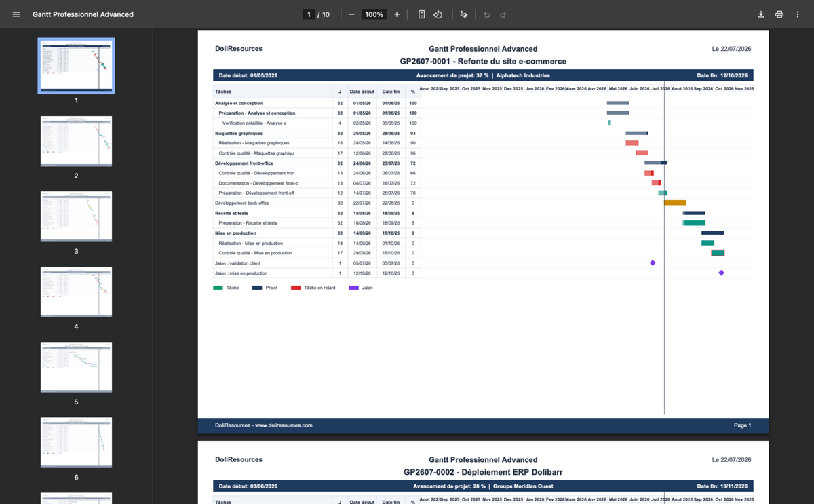814x504 pixels.
Task: Click the purple Jalon legend swatch
Action: click(353, 288)
